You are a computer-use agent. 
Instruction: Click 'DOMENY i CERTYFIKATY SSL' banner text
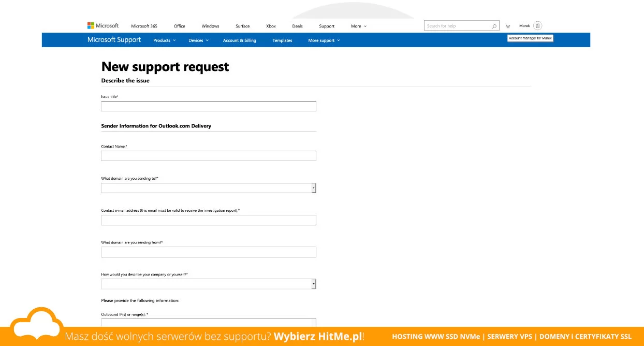[x=586, y=337]
